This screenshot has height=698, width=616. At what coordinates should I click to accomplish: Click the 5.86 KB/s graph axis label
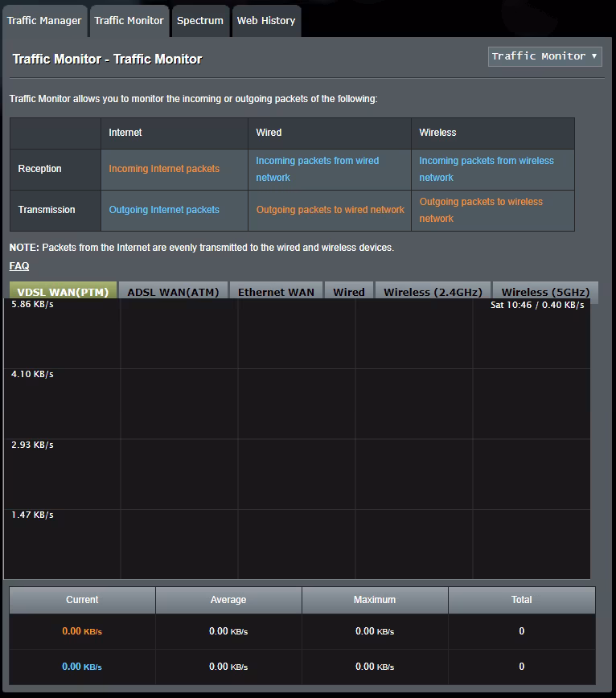pyautogui.click(x=32, y=305)
